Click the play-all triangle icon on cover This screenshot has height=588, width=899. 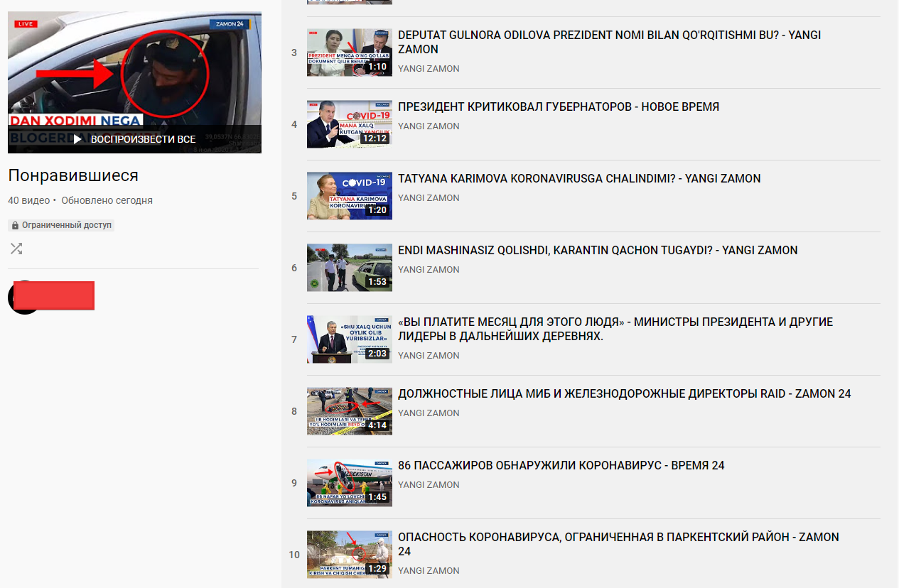pyautogui.click(x=77, y=139)
